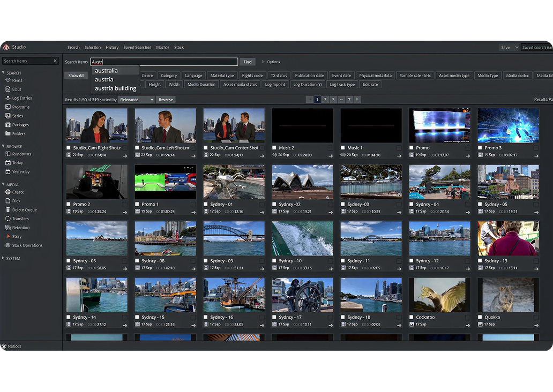
Task: Open the Relevance sort dropdown
Action: pyautogui.click(x=136, y=100)
